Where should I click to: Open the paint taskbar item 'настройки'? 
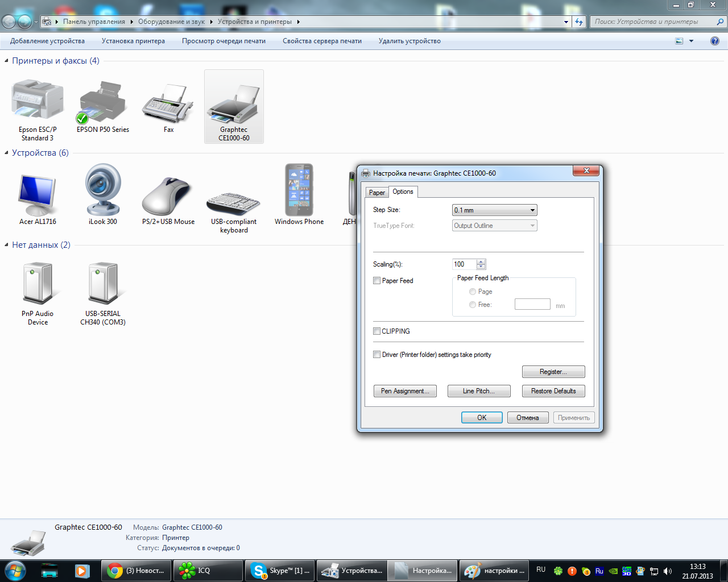(494, 571)
